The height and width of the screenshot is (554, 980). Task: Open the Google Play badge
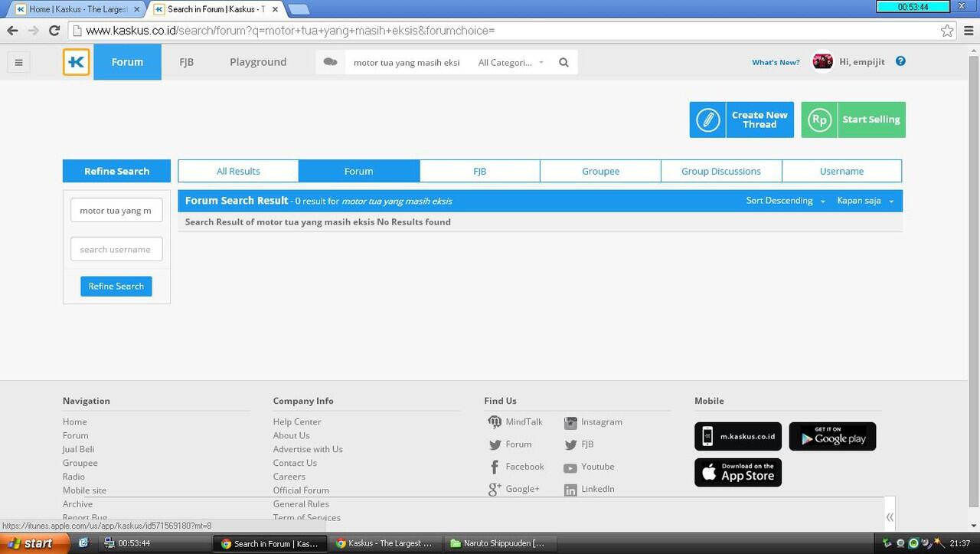pos(832,436)
